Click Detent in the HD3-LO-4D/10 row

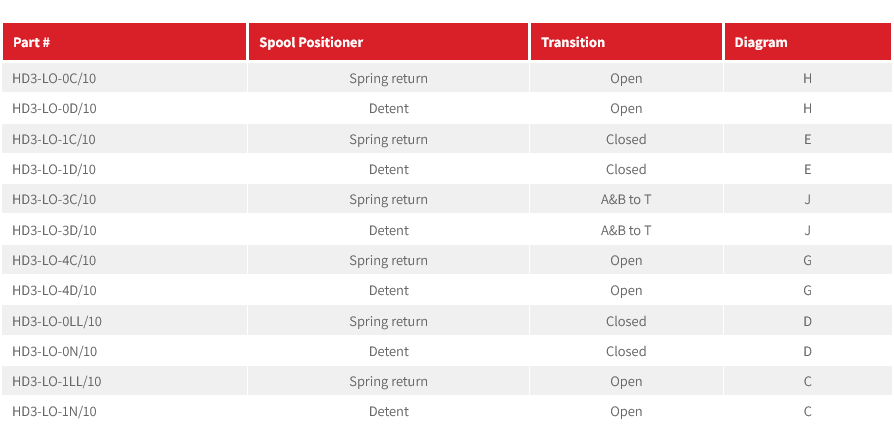coord(388,290)
